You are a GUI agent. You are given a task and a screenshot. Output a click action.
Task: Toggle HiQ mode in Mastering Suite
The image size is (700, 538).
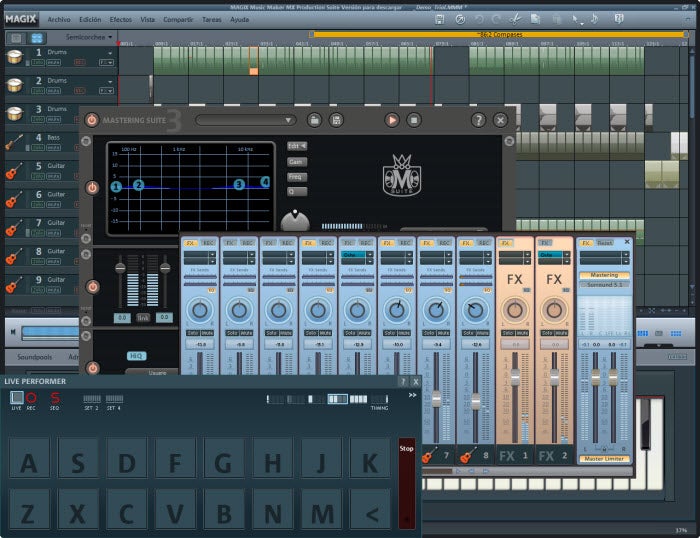point(136,356)
